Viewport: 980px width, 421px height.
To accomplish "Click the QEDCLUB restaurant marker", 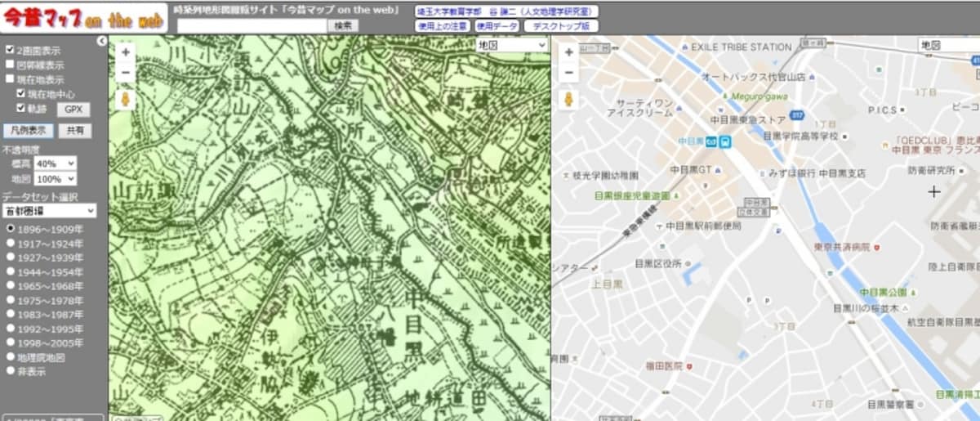I will tap(886, 145).
